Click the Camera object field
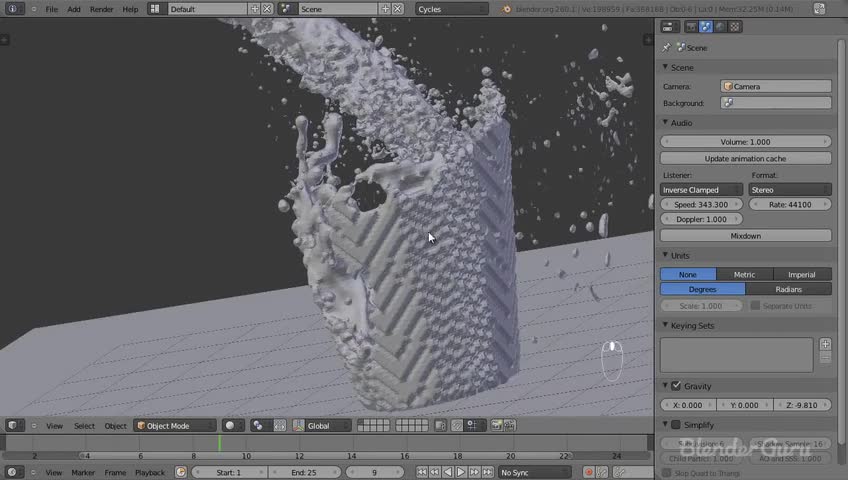 click(x=776, y=86)
